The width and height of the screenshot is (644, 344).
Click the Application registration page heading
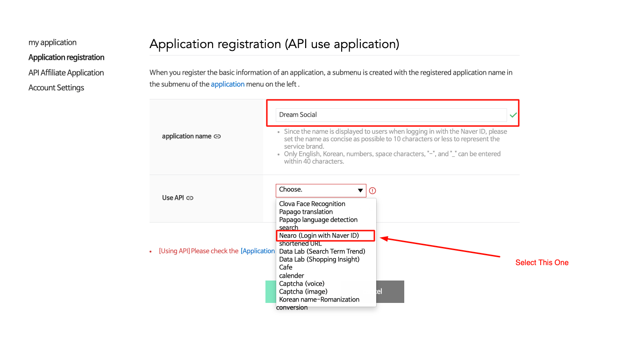[274, 44]
